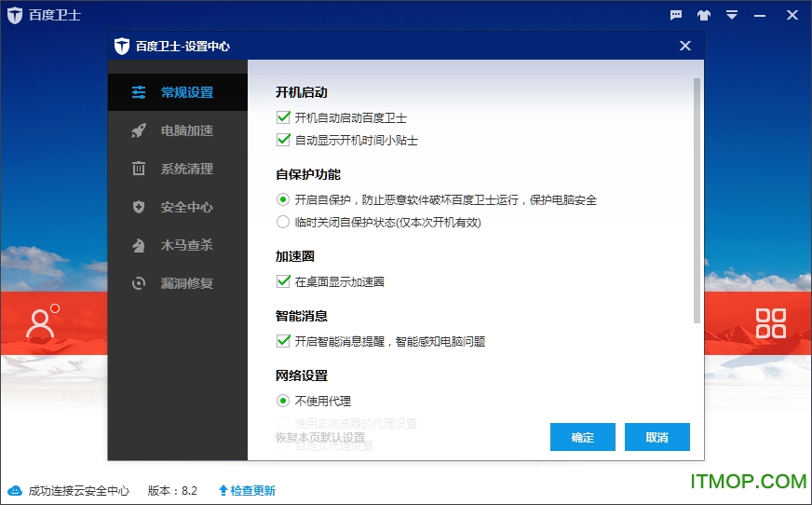Select 不使用代理 radio button
812x505 pixels.
(x=283, y=401)
